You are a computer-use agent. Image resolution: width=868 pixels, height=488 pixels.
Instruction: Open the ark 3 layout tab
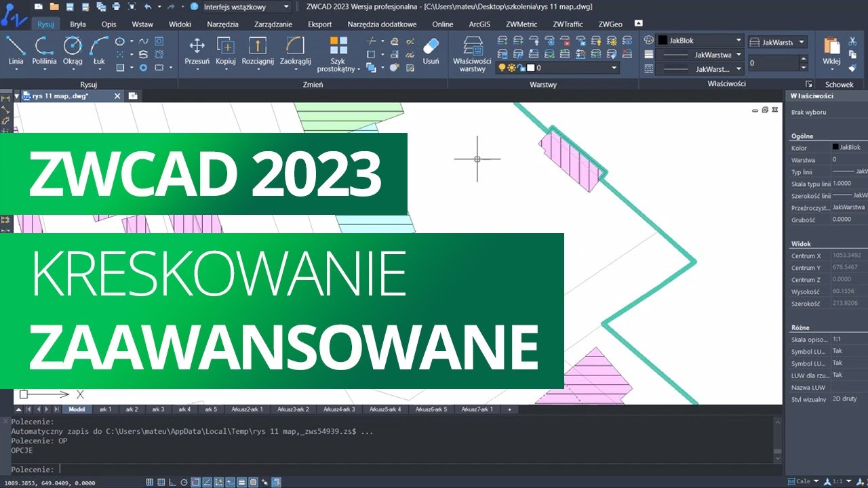(158, 409)
